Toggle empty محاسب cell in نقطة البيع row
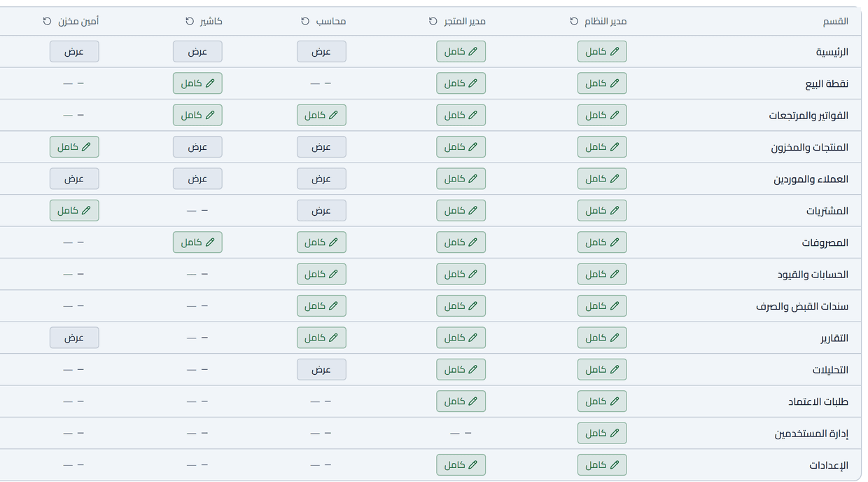868x482 pixels. tap(321, 83)
